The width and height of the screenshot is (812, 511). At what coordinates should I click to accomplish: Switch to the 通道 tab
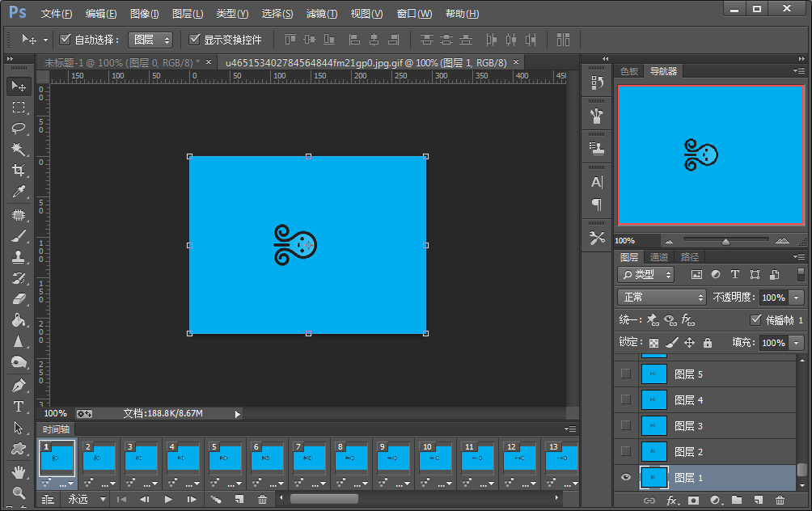[659, 257]
